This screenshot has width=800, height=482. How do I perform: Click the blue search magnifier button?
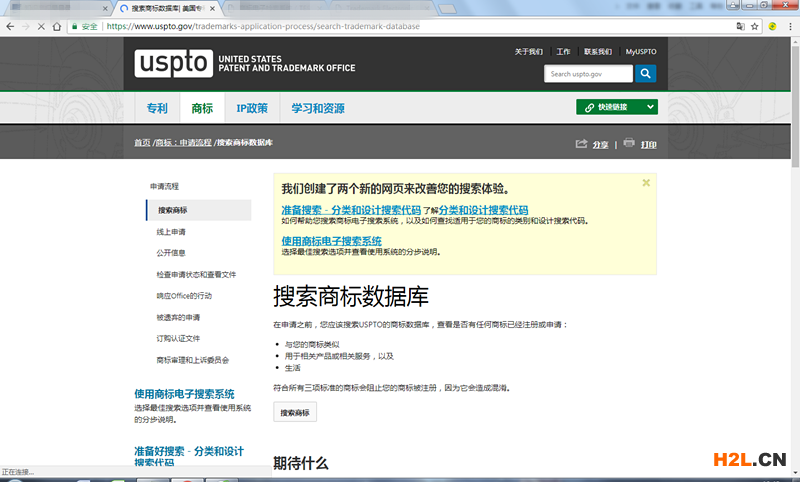(645, 73)
